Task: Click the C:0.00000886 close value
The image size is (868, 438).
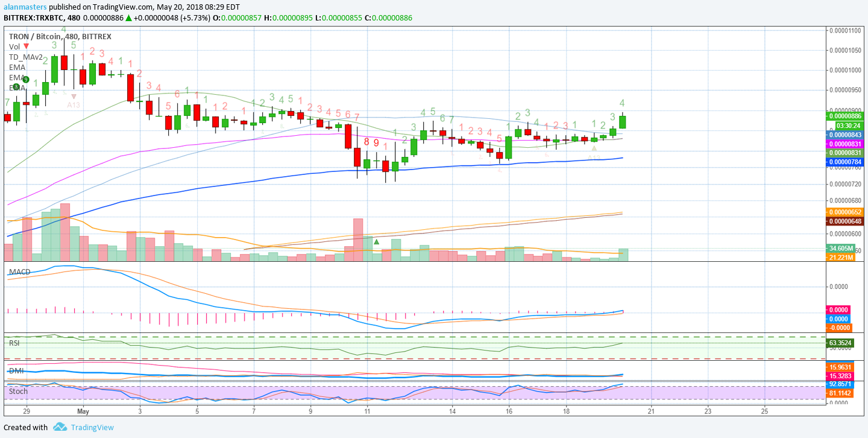Action: (389, 18)
